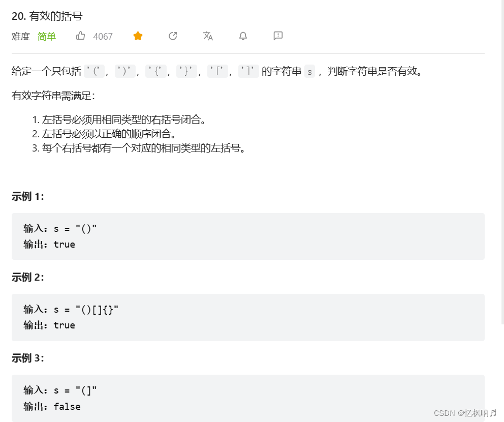This screenshot has height=422, width=504.
Task: Click the 示例 1 heading
Action: click(x=26, y=197)
